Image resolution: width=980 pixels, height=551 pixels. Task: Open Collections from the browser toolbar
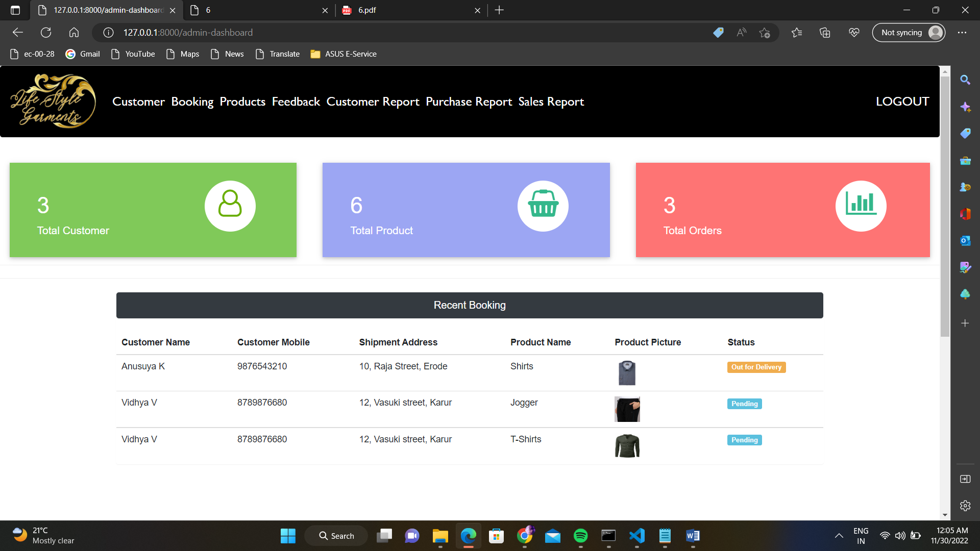(x=824, y=32)
